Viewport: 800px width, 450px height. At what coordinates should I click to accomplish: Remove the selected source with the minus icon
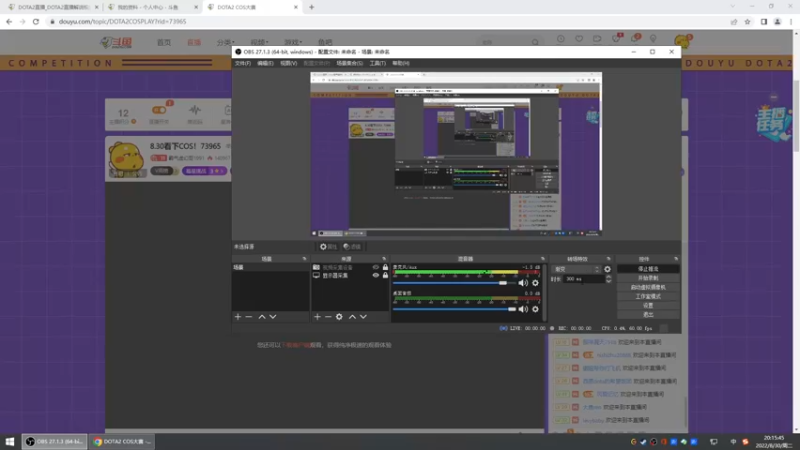[328, 317]
